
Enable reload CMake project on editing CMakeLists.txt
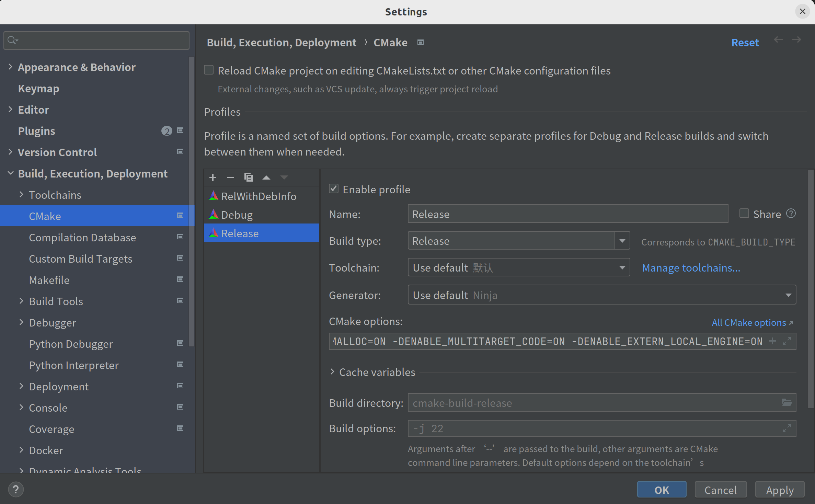click(x=209, y=69)
